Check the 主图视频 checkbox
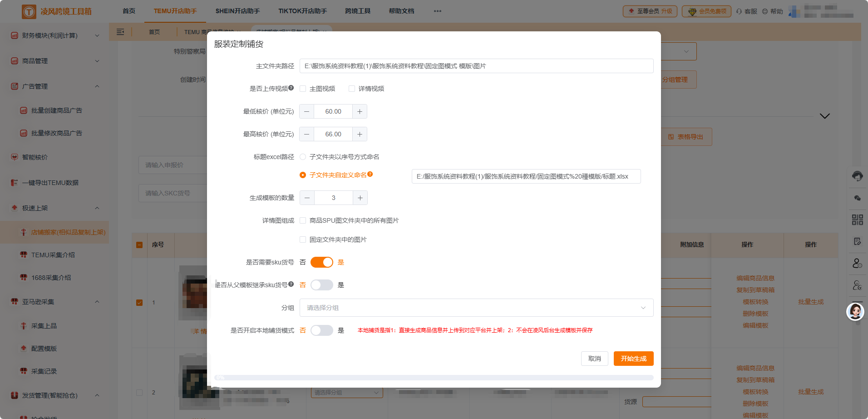 coord(303,88)
